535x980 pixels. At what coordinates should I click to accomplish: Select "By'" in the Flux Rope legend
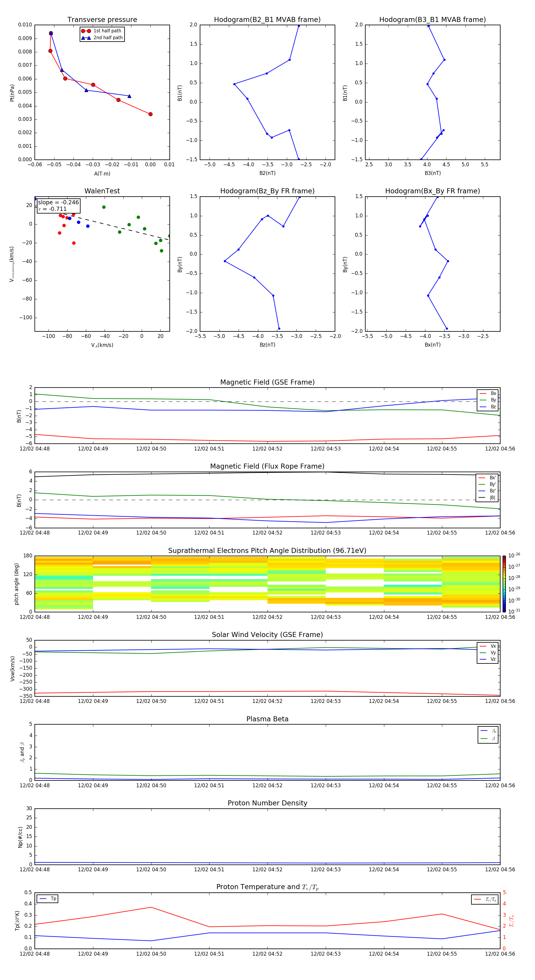point(487,484)
